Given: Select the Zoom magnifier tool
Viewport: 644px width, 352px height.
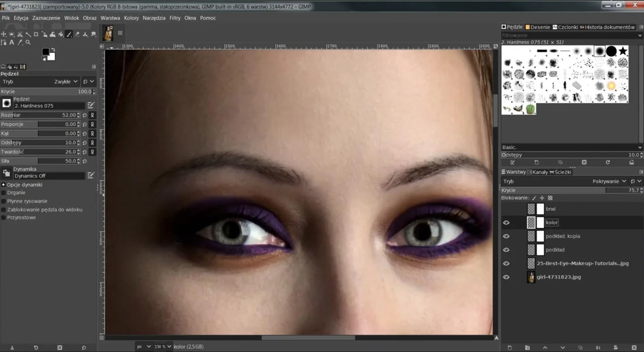Looking at the screenshot, I should point(28,42).
